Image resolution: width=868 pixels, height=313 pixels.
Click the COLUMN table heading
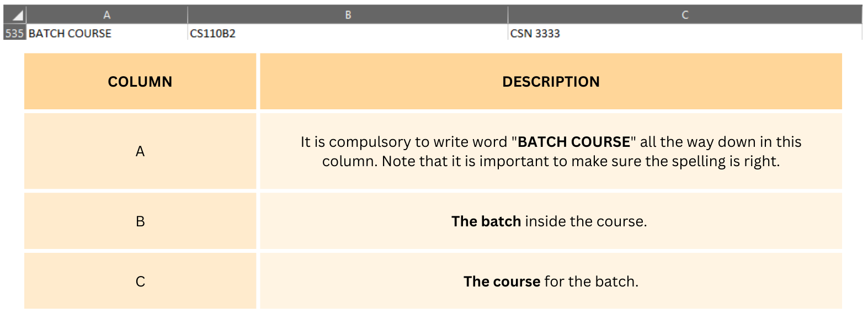point(140,82)
